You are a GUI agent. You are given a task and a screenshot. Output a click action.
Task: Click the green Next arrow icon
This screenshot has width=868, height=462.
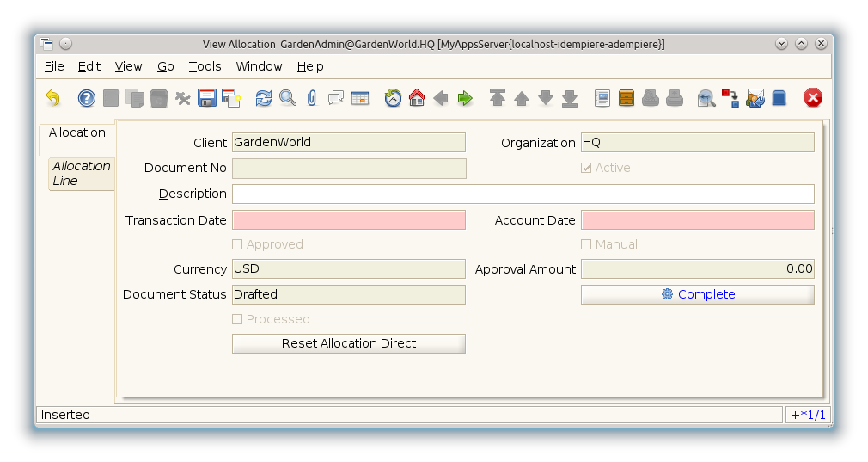[465, 98]
